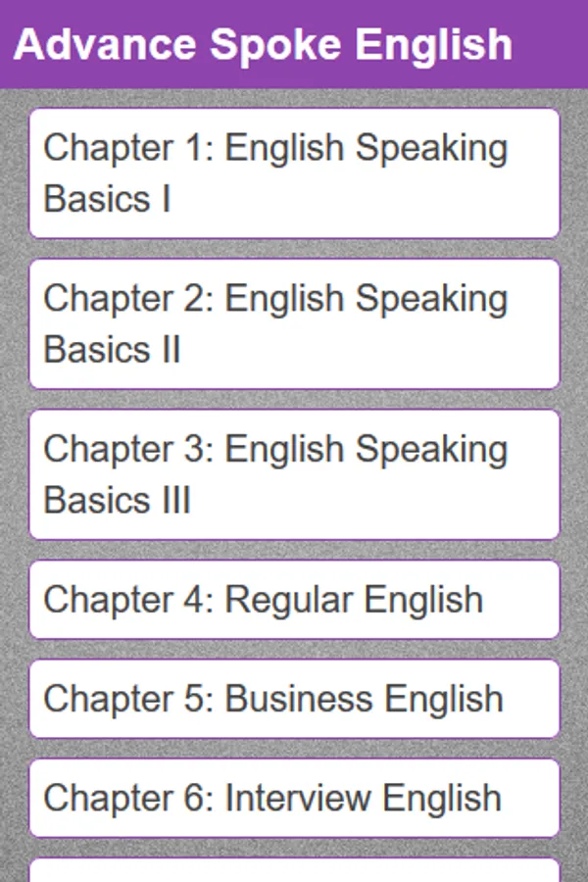Image resolution: width=588 pixels, height=882 pixels.
Task: Tap the 'Chapter 3:' prefix text
Action: coord(128,449)
